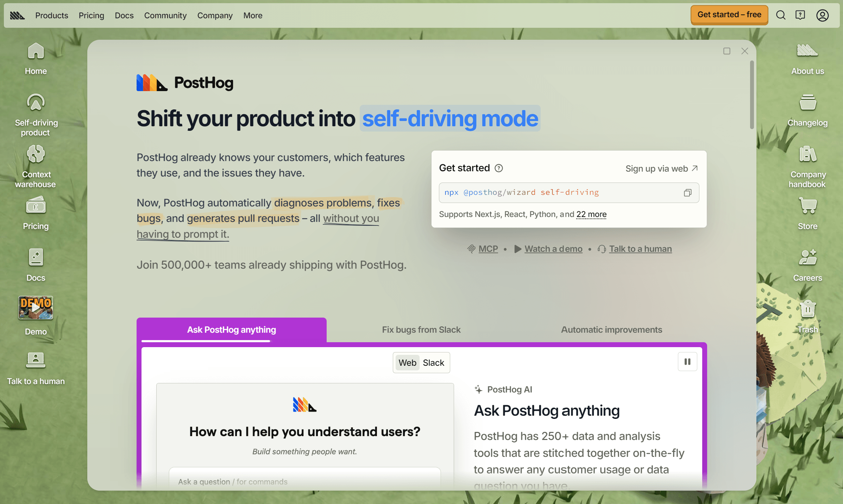The height and width of the screenshot is (504, 843).
Task: Click the window's vertical scrollbar
Action: tap(752, 95)
